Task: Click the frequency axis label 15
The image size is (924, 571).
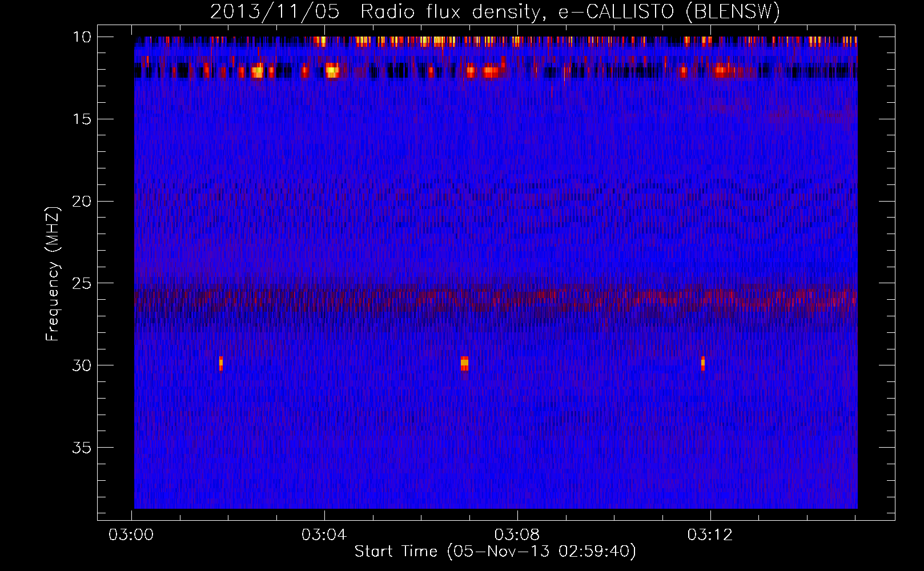Action: coord(82,119)
